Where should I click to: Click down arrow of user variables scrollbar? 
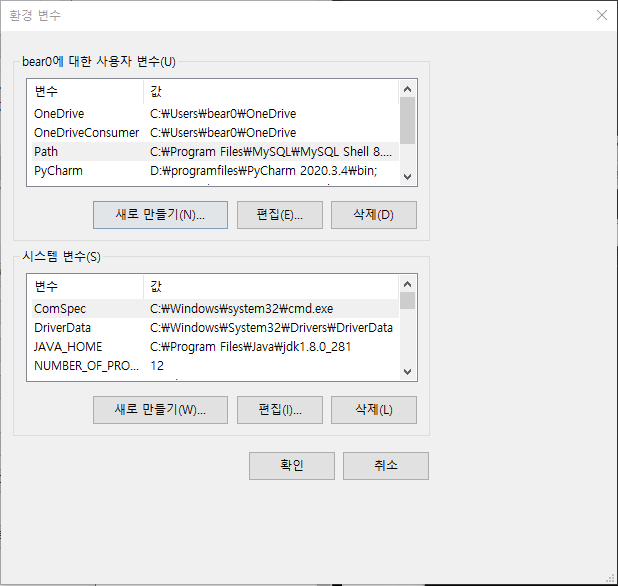coord(408,177)
